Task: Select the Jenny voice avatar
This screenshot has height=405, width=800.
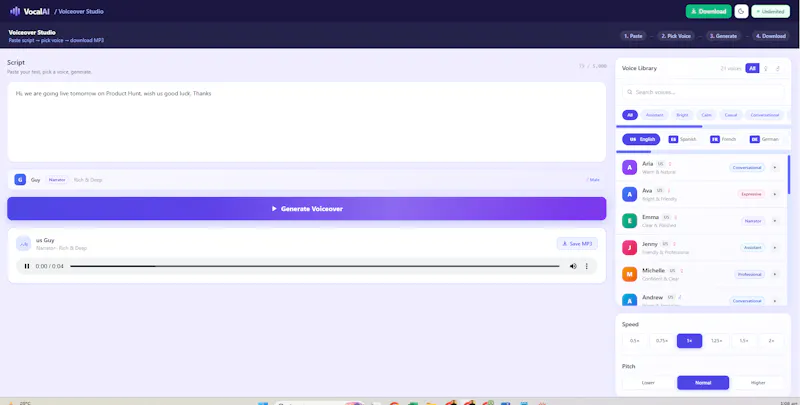Action: pos(630,247)
